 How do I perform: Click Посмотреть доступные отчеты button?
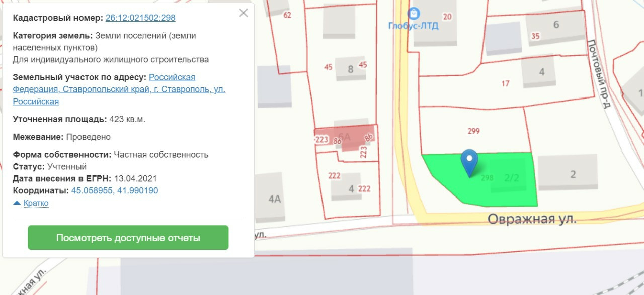coord(128,238)
